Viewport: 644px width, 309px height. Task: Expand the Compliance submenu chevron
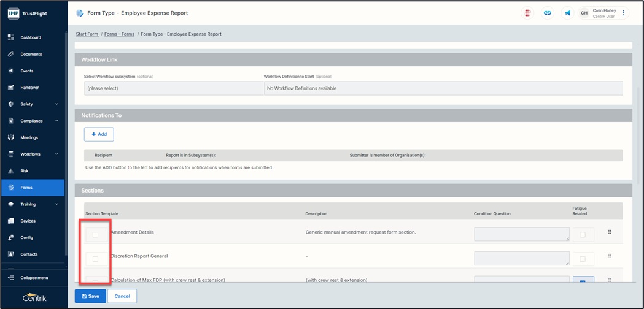[x=56, y=121]
